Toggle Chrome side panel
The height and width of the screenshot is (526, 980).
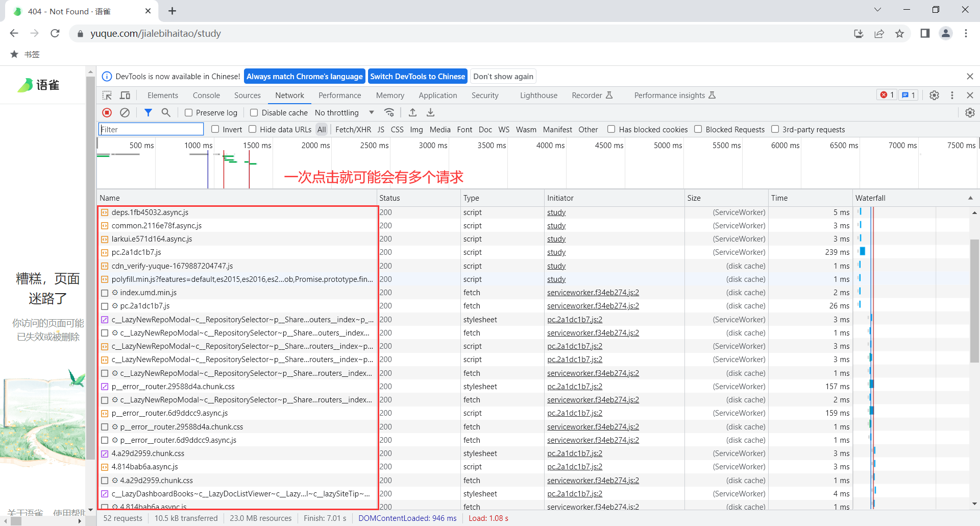(x=925, y=33)
